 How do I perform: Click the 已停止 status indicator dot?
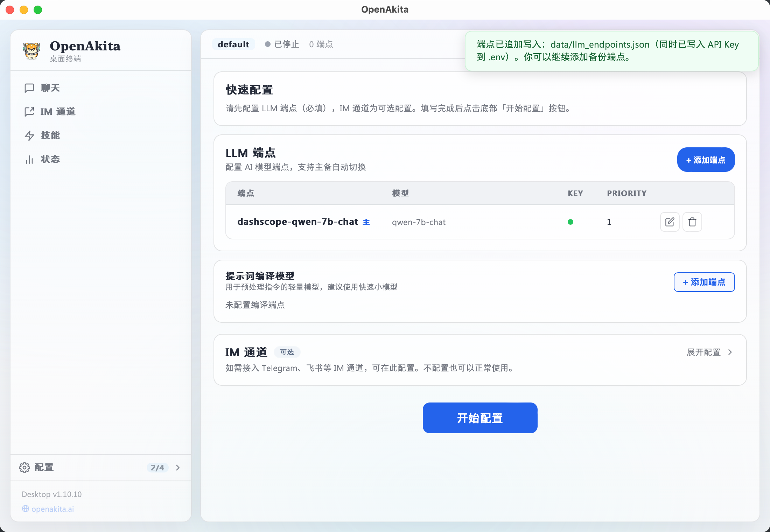point(268,44)
